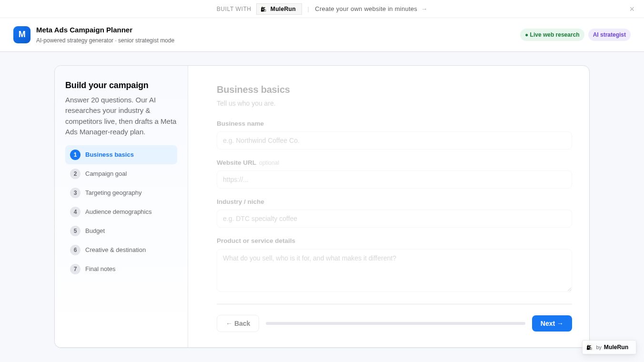
Task: Click 'Tell us who you are.' subtitle
Action: [x=246, y=103]
